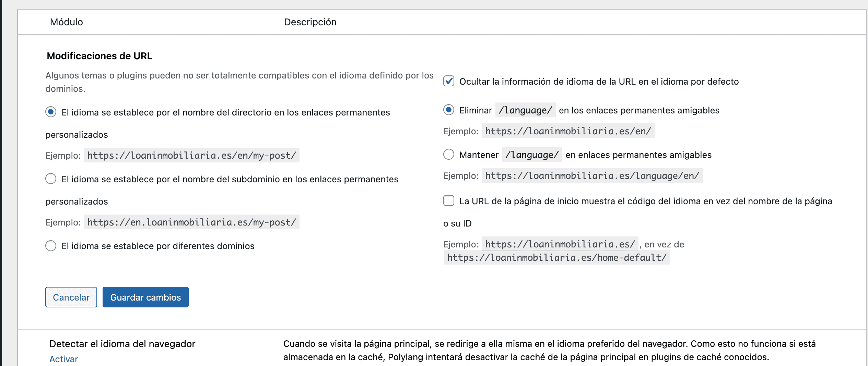Enable homepage URL shows language code checkbox
Viewport: 868px width, 366px height.
click(x=449, y=201)
